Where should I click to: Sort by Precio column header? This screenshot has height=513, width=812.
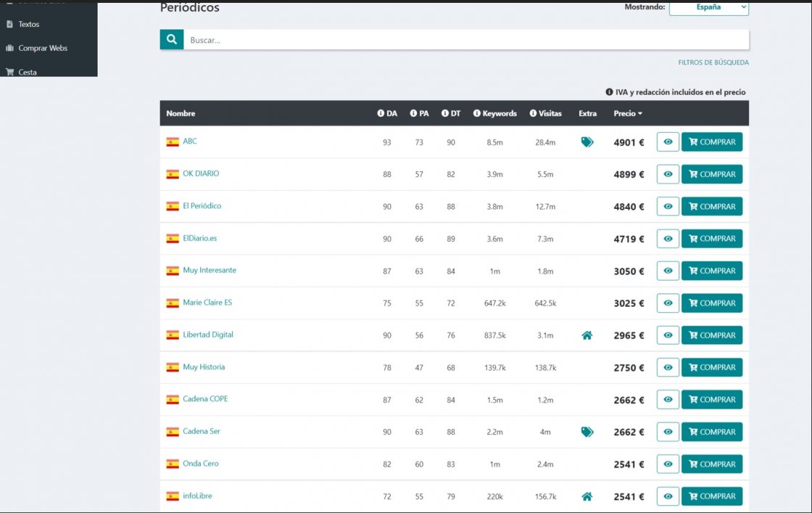click(628, 113)
